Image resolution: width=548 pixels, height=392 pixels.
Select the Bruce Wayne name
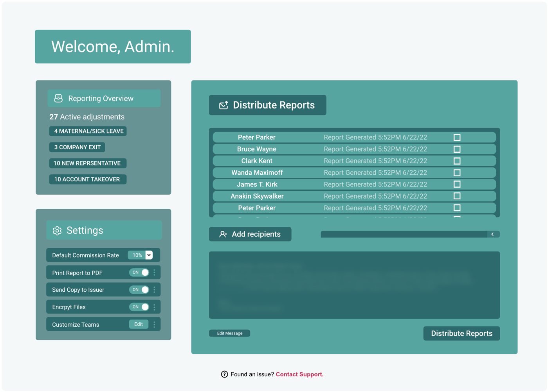coord(257,149)
